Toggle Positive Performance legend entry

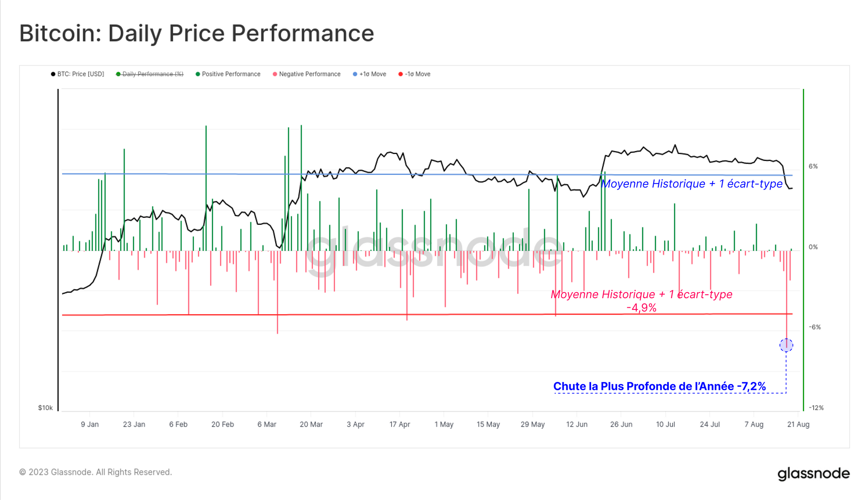click(x=231, y=74)
